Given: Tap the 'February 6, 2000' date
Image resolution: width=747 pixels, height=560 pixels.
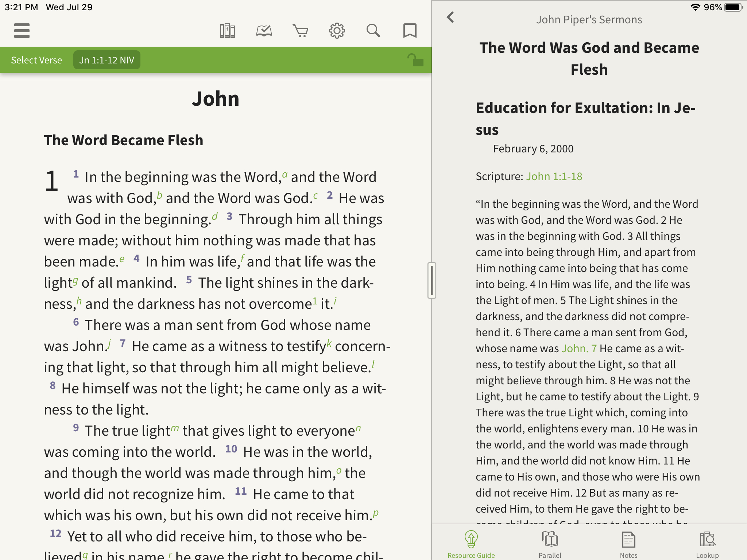Looking at the screenshot, I should pos(533,149).
